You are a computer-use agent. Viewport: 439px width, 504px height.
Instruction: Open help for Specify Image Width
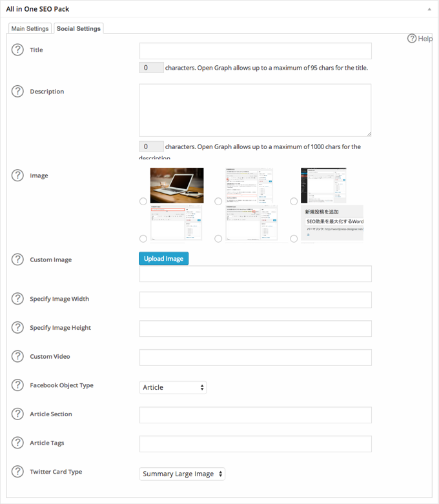click(17, 299)
